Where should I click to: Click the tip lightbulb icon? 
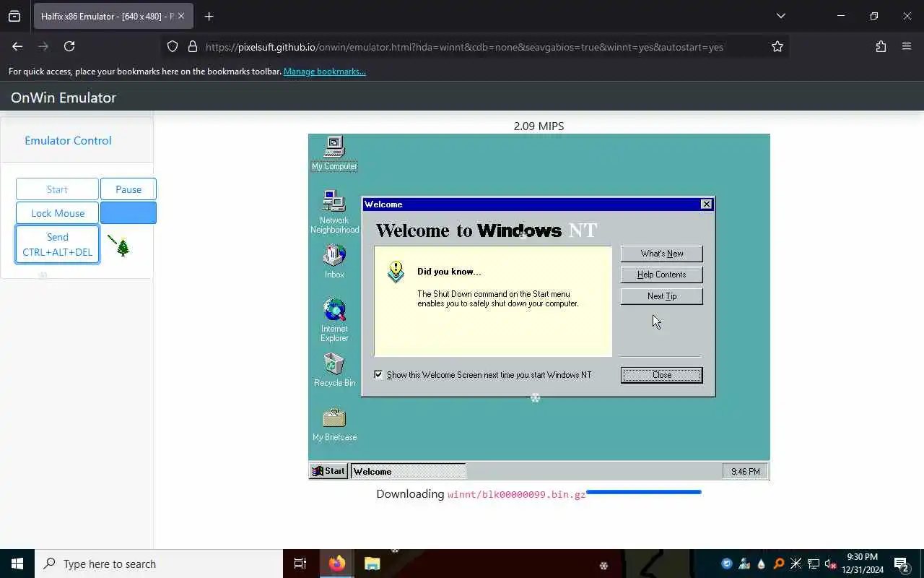(x=396, y=272)
